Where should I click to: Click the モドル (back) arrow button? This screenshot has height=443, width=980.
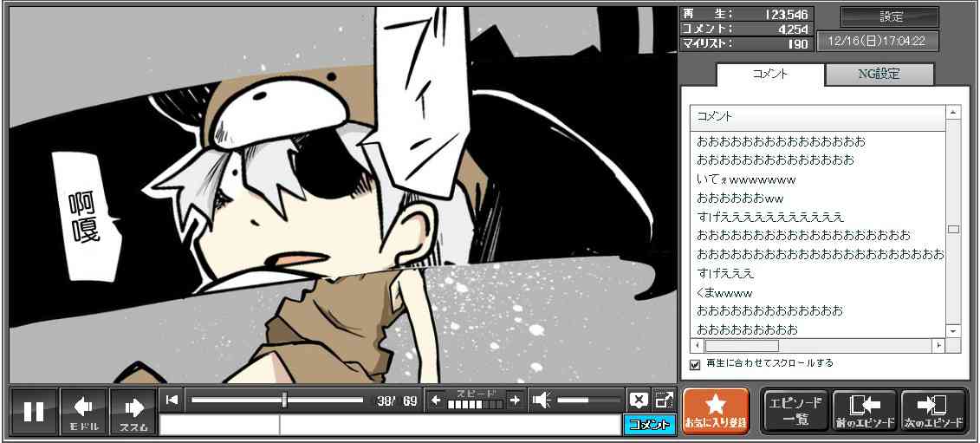coord(84,411)
